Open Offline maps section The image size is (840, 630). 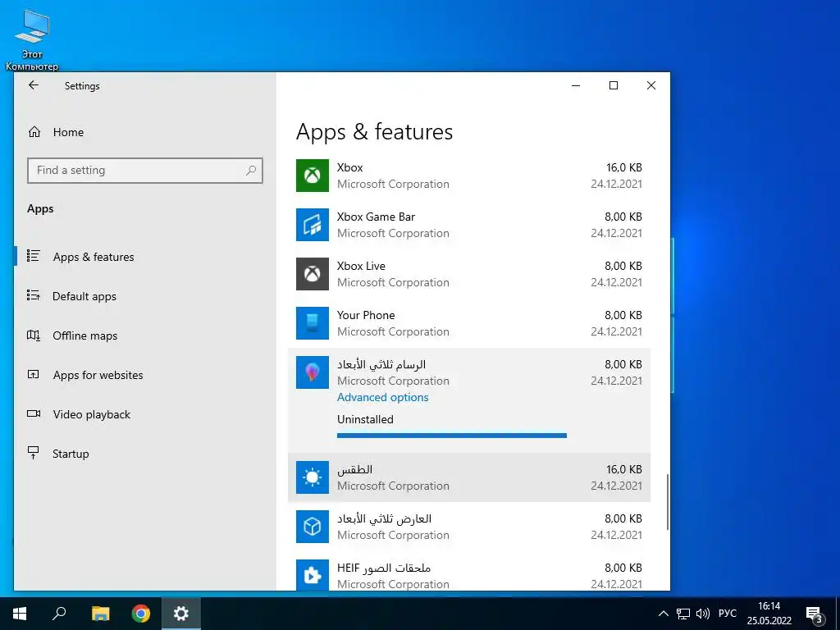[84, 336]
